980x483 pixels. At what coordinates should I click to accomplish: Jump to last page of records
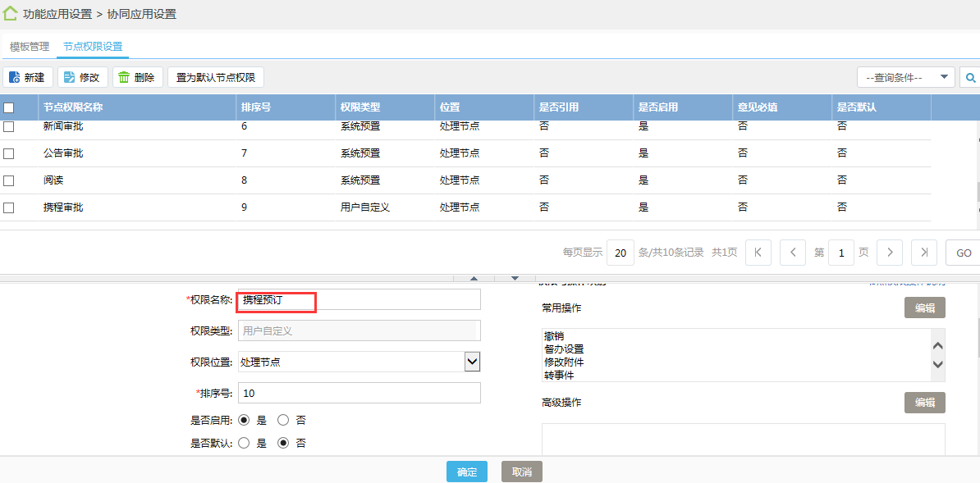924,253
